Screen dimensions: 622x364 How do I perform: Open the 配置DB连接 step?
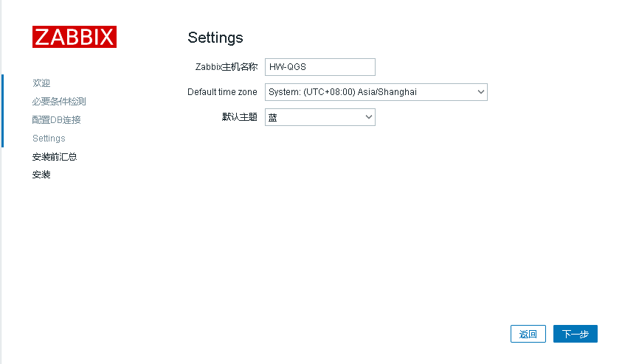click(x=56, y=119)
